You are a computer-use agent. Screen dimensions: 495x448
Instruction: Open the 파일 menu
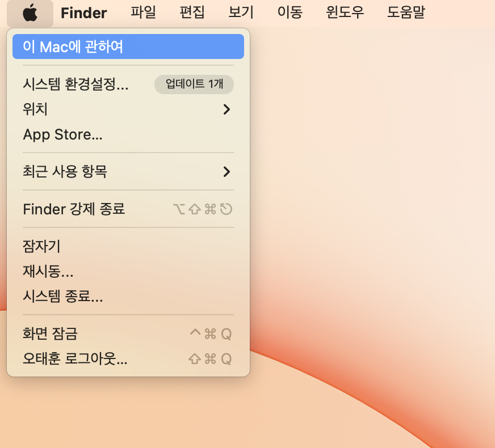[143, 12]
